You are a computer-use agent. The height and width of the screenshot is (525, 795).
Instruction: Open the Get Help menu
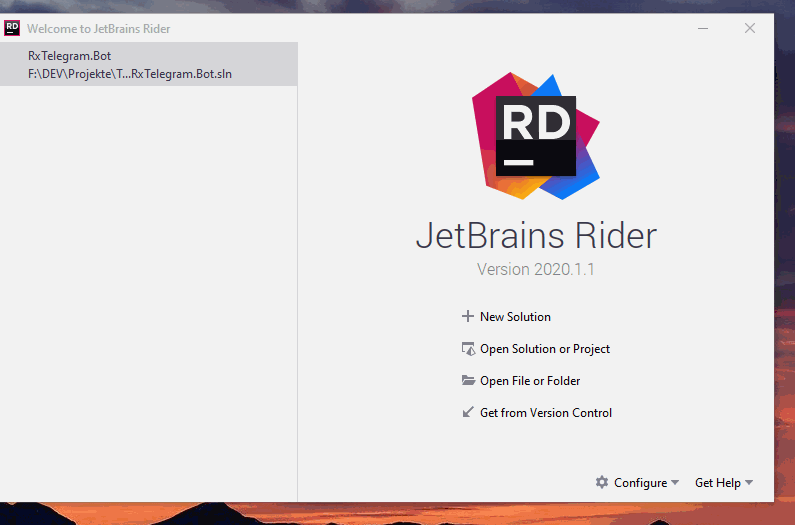[x=717, y=483]
